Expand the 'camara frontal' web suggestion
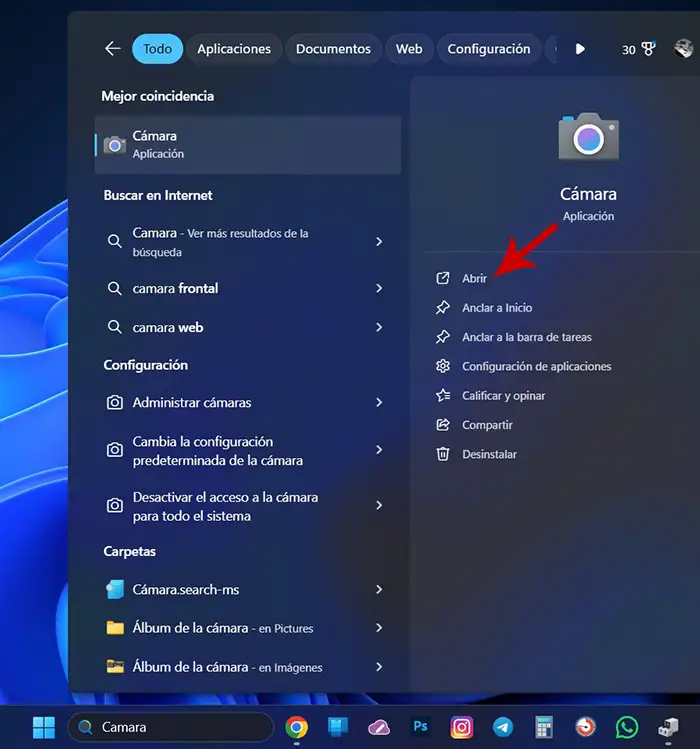700x749 pixels. tap(379, 288)
